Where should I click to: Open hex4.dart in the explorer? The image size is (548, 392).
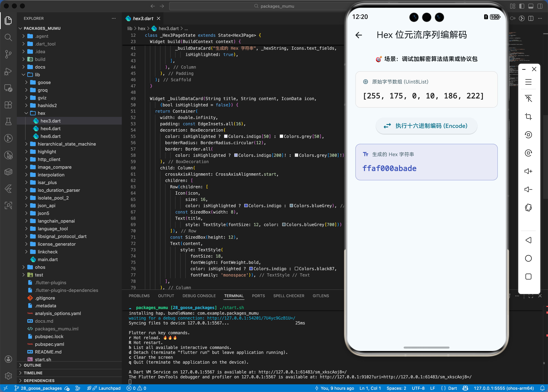coord(50,129)
